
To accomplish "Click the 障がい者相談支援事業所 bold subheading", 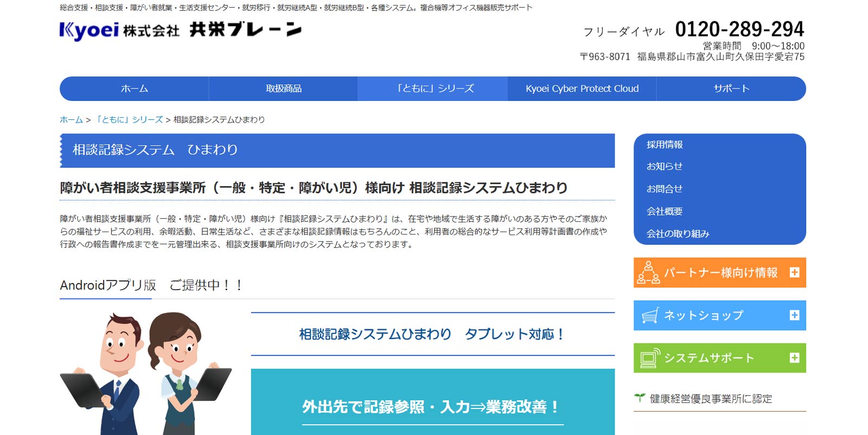I will tap(314, 188).
